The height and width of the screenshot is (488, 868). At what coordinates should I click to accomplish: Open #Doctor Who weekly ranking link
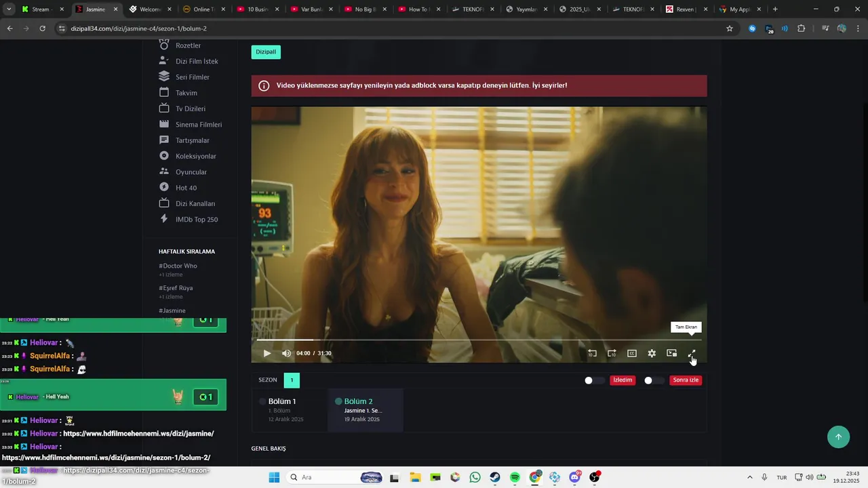click(178, 266)
